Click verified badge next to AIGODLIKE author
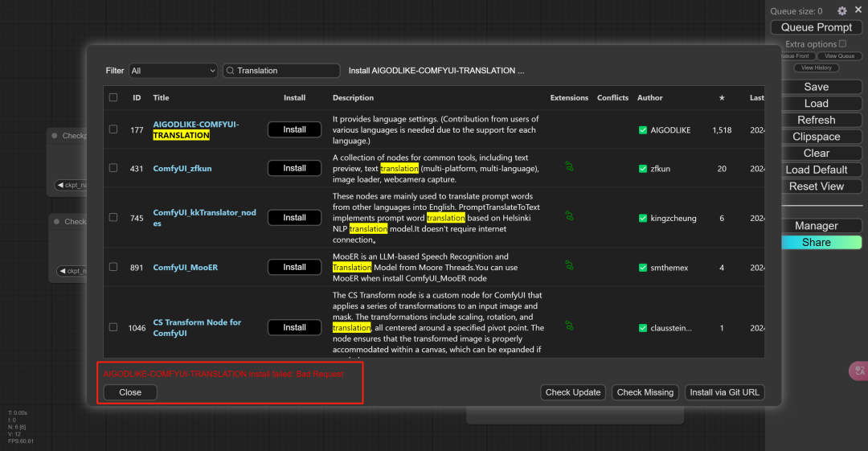 (643, 130)
